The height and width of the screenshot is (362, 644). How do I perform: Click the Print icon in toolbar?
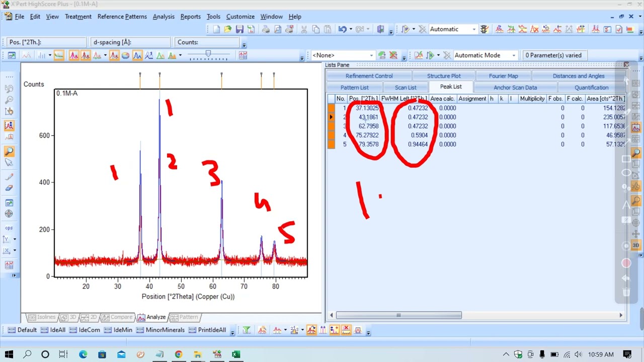pos(266,29)
